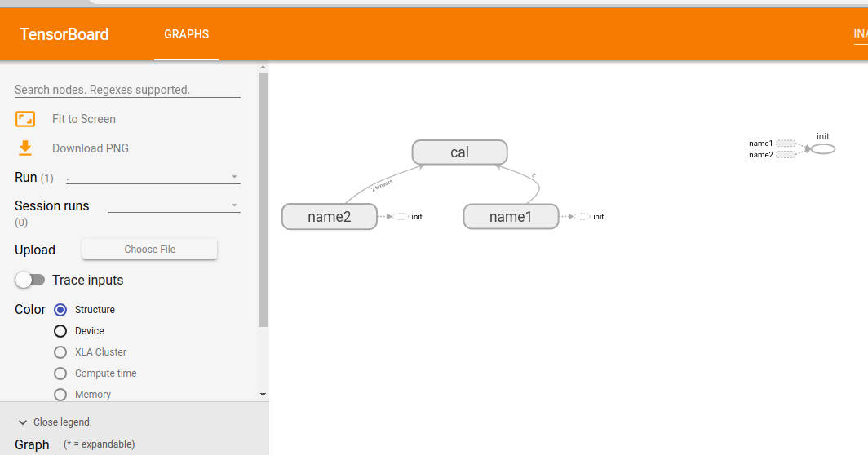Image resolution: width=868 pixels, height=455 pixels.
Task: Click the Download PNG label
Action: [x=91, y=148]
